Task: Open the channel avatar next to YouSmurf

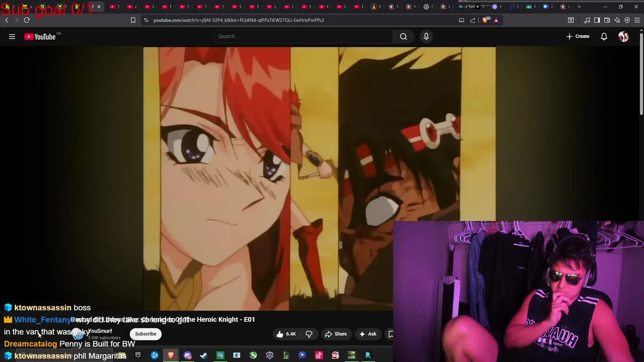Action: point(77,334)
